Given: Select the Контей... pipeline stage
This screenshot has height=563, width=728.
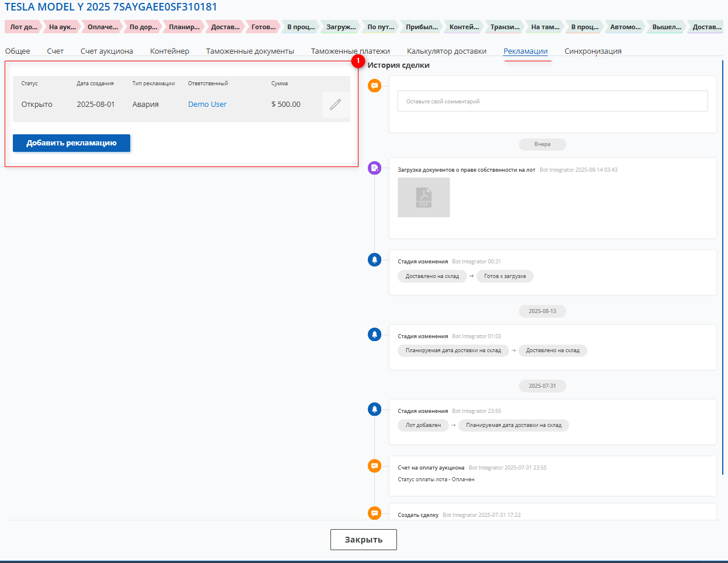Looking at the screenshot, I should (464, 27).
